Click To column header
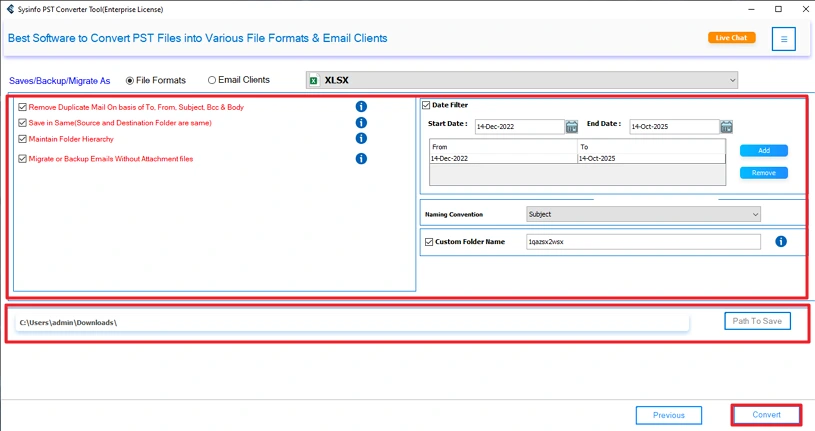The width and height of the screenshot is (815, 431). pos(651,147)
